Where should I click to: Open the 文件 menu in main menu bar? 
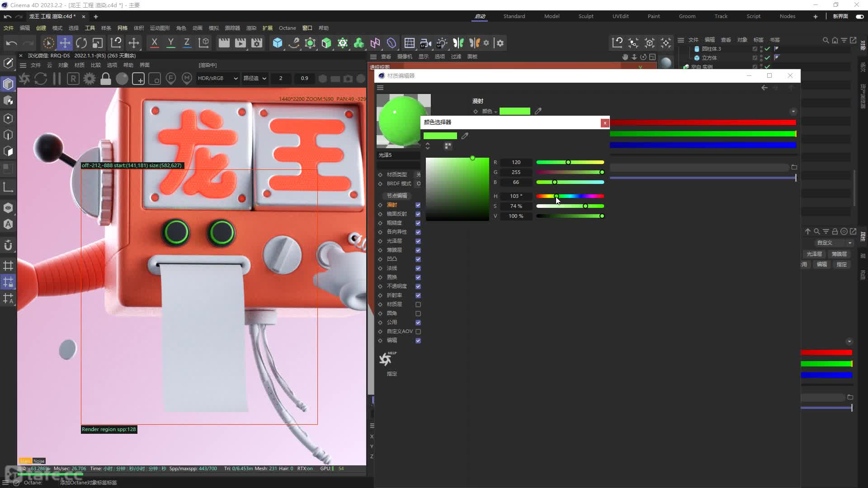[x=9, y=28]
